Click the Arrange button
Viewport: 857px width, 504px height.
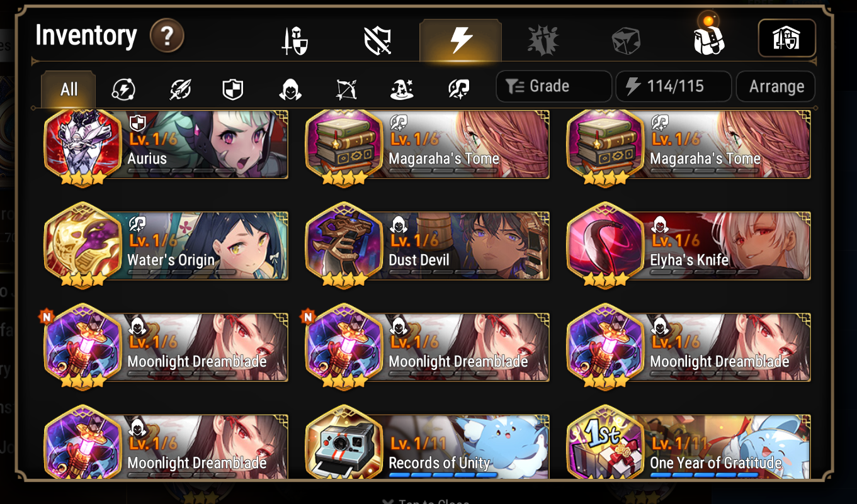tap(776, 86)
